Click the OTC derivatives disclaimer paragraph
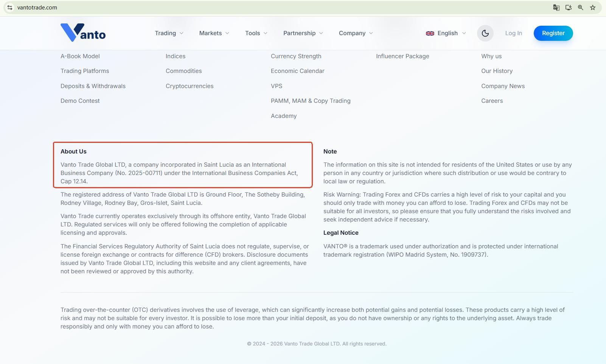The height and width of the screenshot is (364, 606). [x=312, y=318]
